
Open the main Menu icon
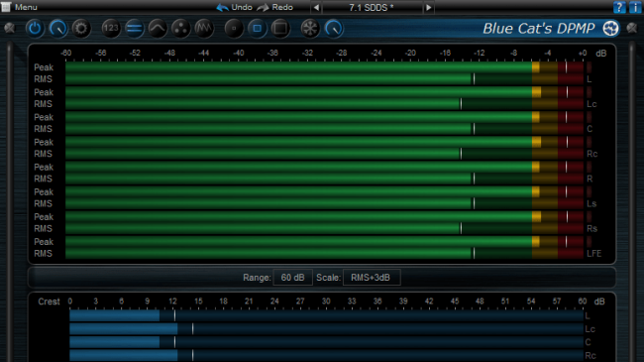tap(6, 7)
